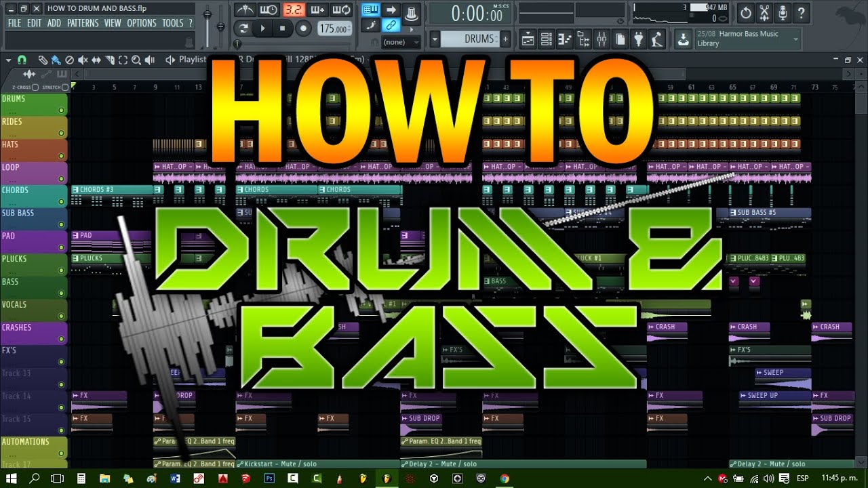Select the playlist draw pencil tool
This screenshot has height=488, width=868.
click(43, 60)
